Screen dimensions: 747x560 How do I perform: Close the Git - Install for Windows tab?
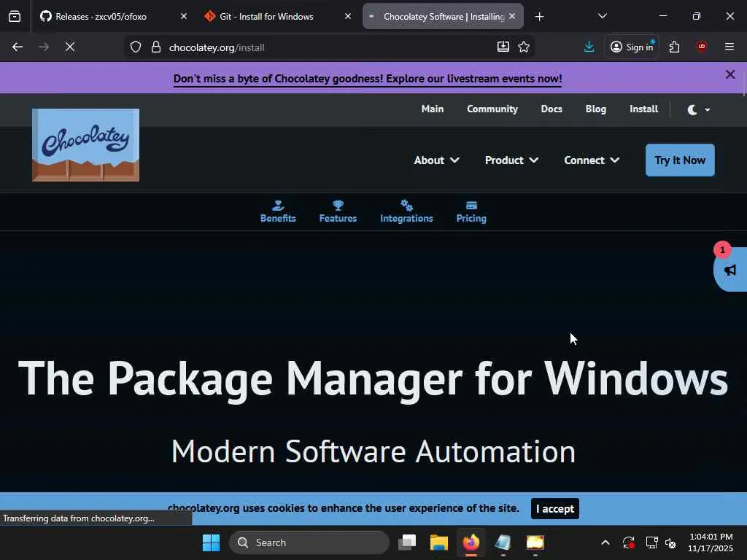(348, 16)
